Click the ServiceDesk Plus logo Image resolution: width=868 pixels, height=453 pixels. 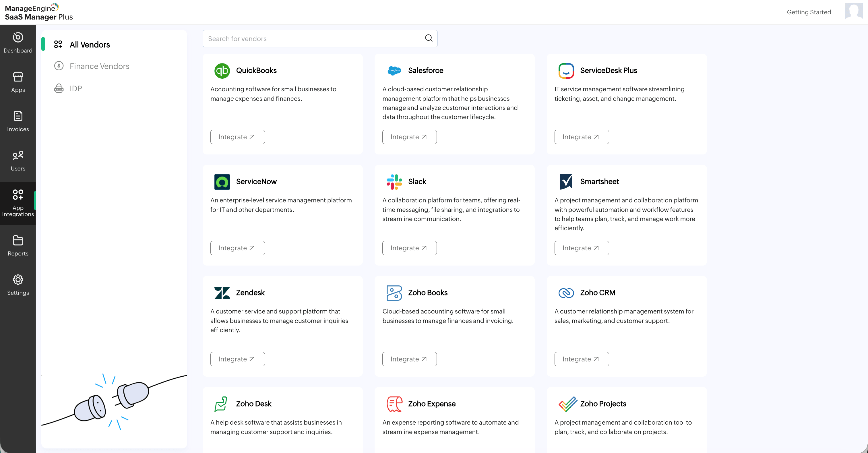point(566,71)
